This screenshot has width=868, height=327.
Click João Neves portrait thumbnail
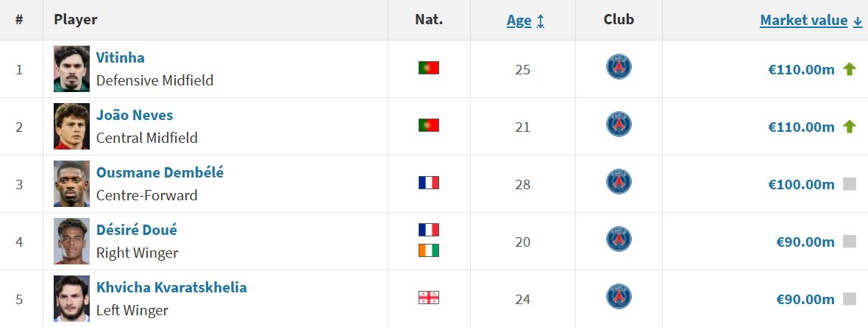coord(71,126)
